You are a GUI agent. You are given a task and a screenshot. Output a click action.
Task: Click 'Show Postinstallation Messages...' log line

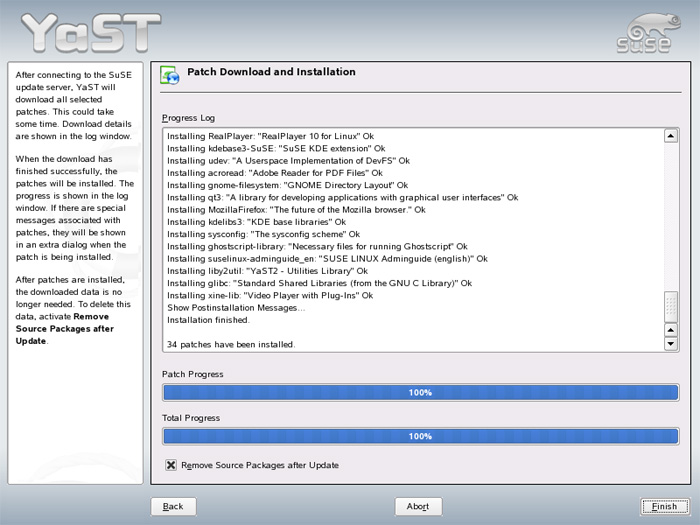tap(236, 308)
